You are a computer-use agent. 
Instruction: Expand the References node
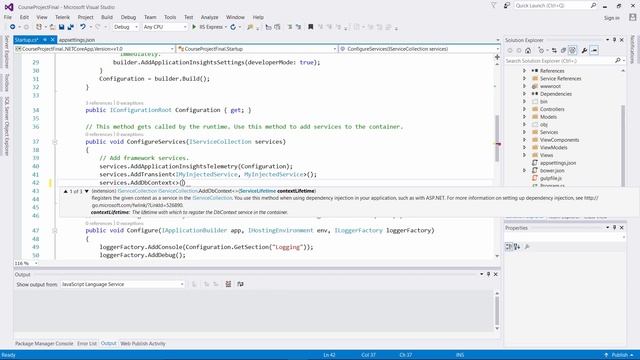point(524,71)
